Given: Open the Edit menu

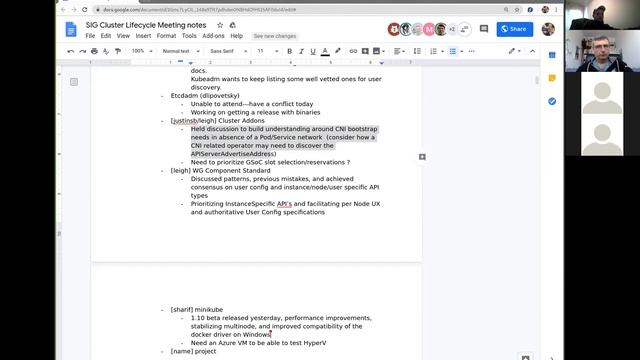Looking at the screenshot, I should [x=106, y=36].
